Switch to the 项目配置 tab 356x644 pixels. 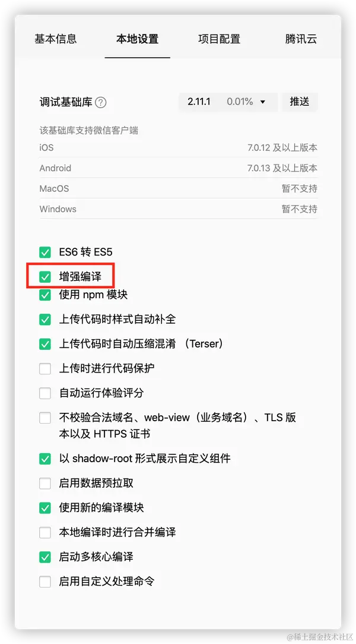(219, 39)
